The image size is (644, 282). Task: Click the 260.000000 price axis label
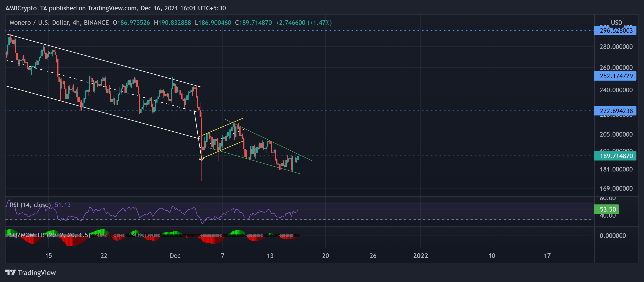pyautogui.click(x=616, y=67)
